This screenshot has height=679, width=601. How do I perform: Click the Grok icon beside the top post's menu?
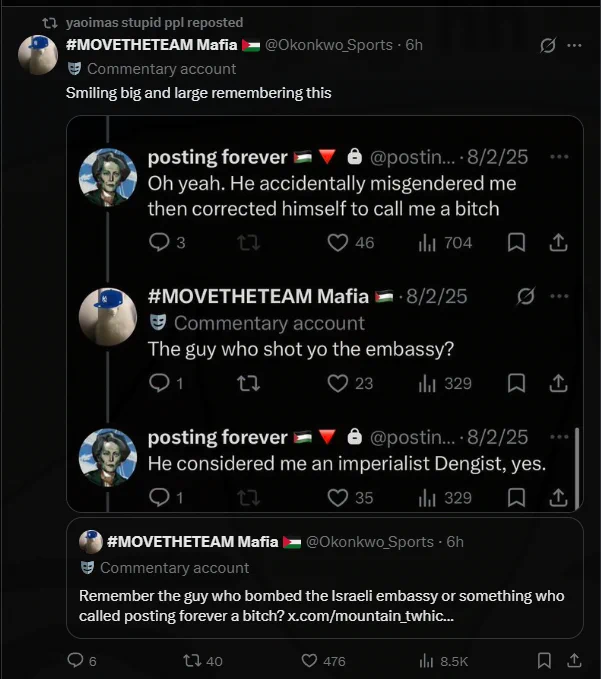548,45
